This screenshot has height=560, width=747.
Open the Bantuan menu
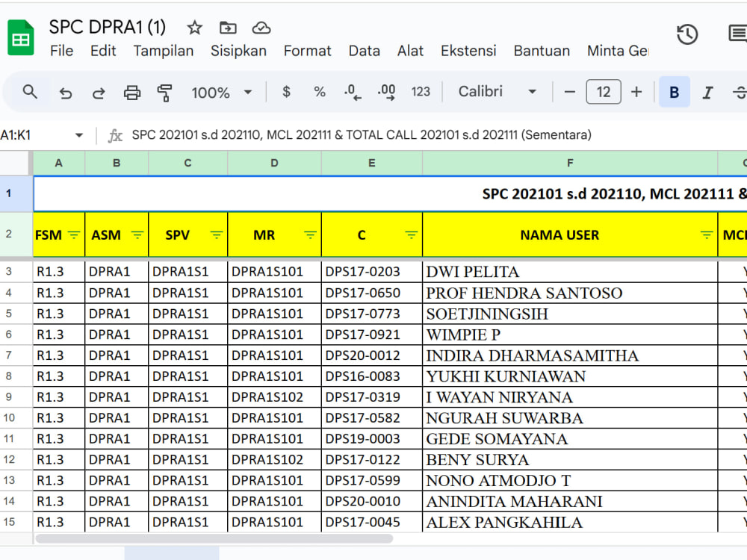click(x=542, y=51)
